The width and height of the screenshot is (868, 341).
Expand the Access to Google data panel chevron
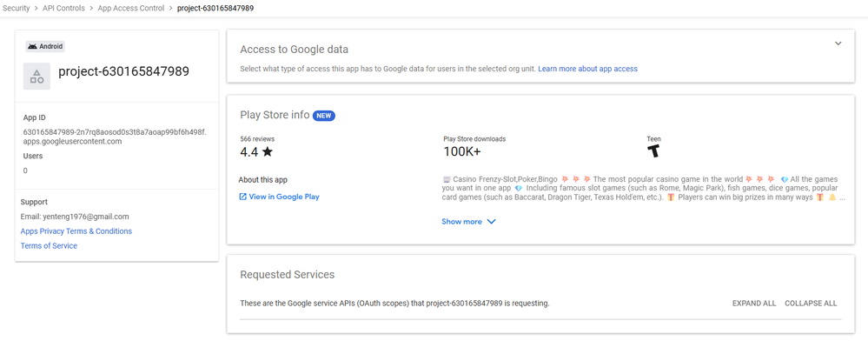(838, 43)
